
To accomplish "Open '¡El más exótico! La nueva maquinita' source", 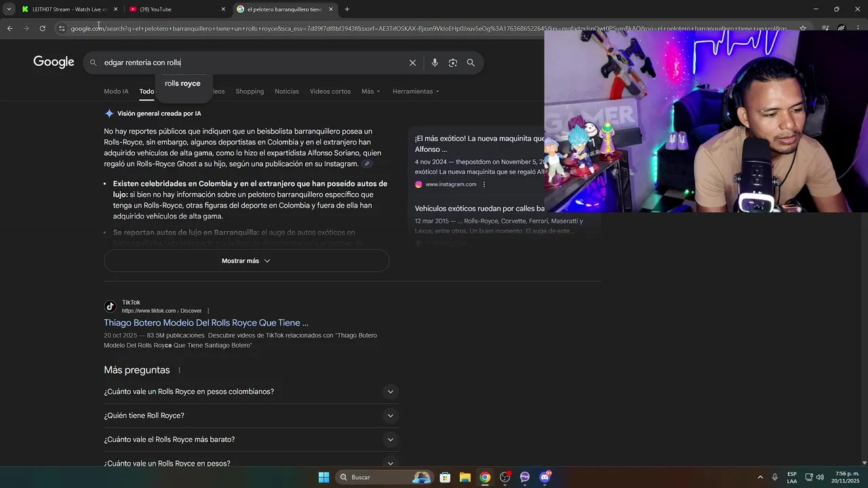I will pos(479,144).
